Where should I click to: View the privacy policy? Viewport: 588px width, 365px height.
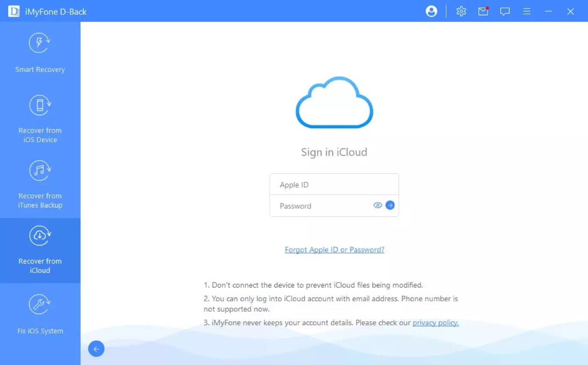coord(435,323)
